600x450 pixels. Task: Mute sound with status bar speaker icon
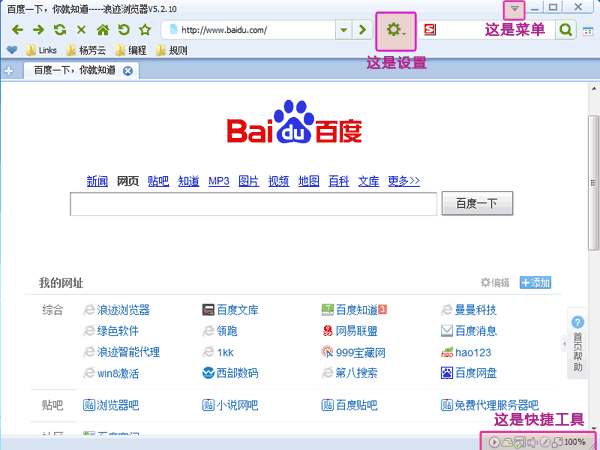(533, 441)
